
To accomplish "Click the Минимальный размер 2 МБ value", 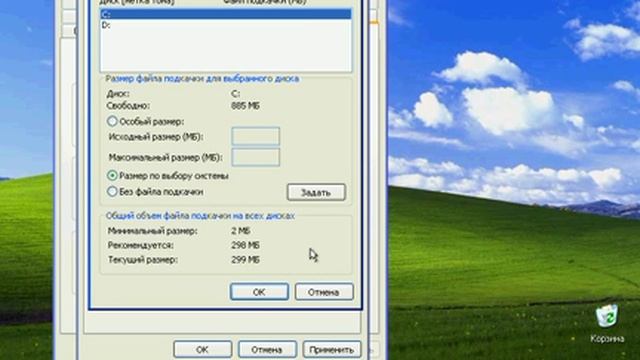I will click(241, 231).
